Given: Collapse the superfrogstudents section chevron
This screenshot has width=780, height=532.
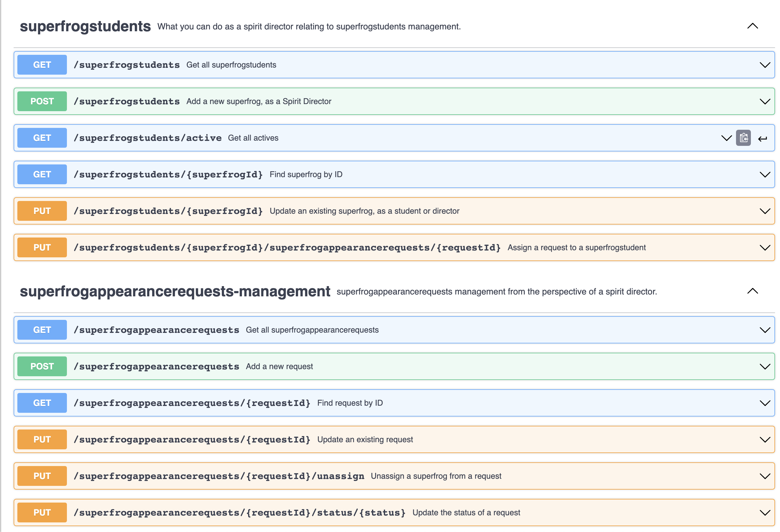Looking at the screenshot, I should (752, 26).
